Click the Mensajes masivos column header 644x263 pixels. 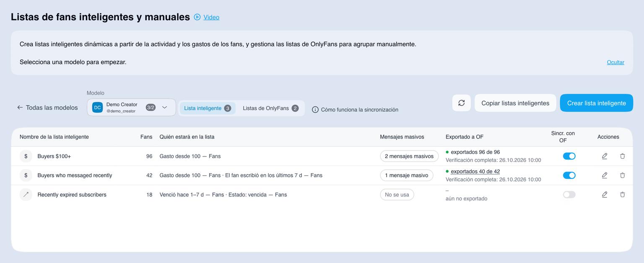[402, 137]
